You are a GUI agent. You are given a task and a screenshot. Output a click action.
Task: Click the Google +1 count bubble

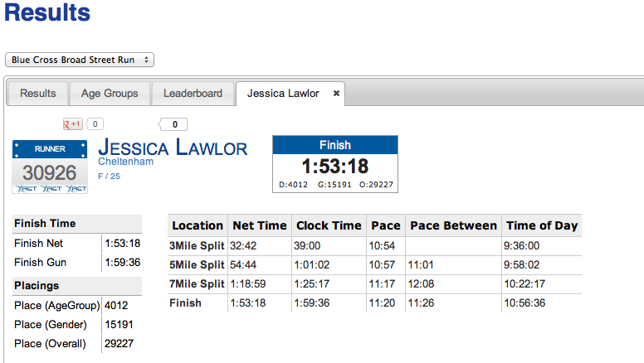click(95, 123)
